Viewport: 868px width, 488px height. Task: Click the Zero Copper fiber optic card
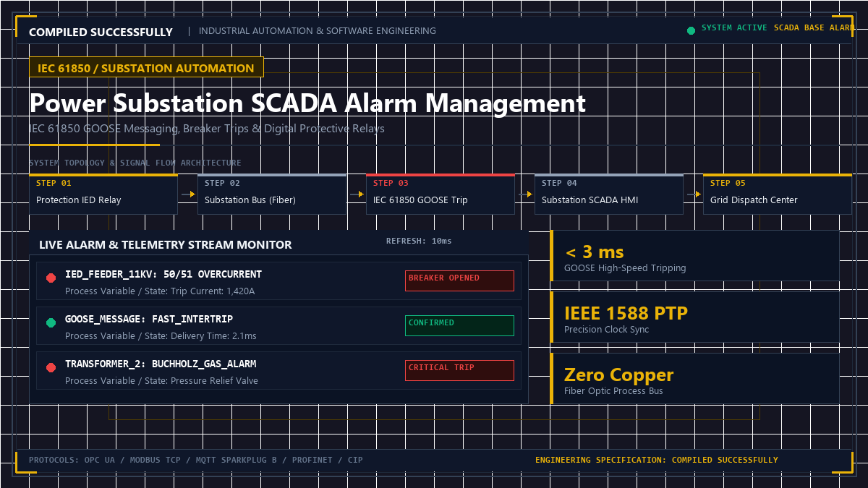point(695,378)
